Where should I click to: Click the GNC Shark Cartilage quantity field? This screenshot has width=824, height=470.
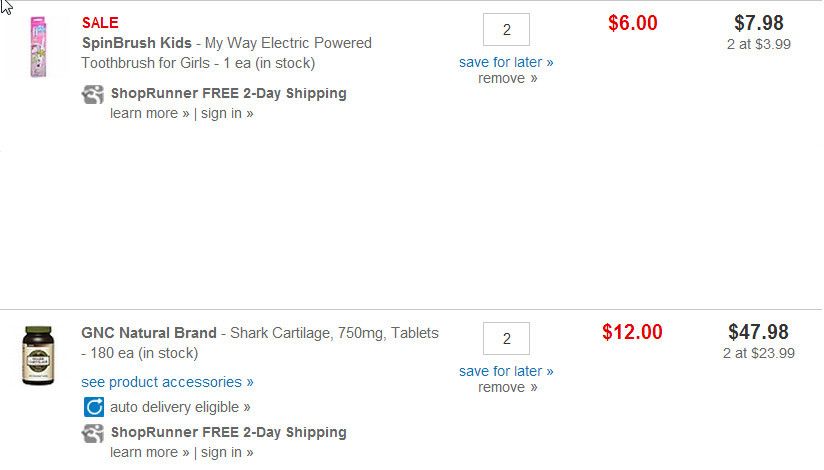click(x=506, y=339)
